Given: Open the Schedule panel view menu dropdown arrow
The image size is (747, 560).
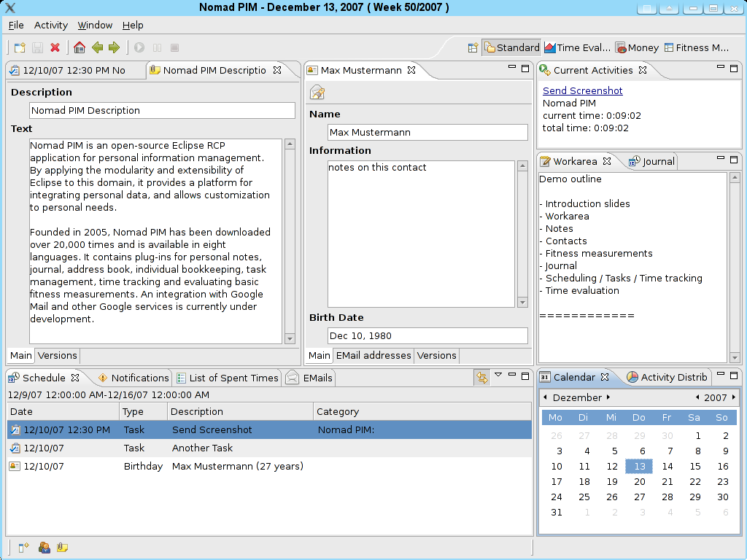Looking at the screenshot, I should pyautogui.click(x=498, y=375).
